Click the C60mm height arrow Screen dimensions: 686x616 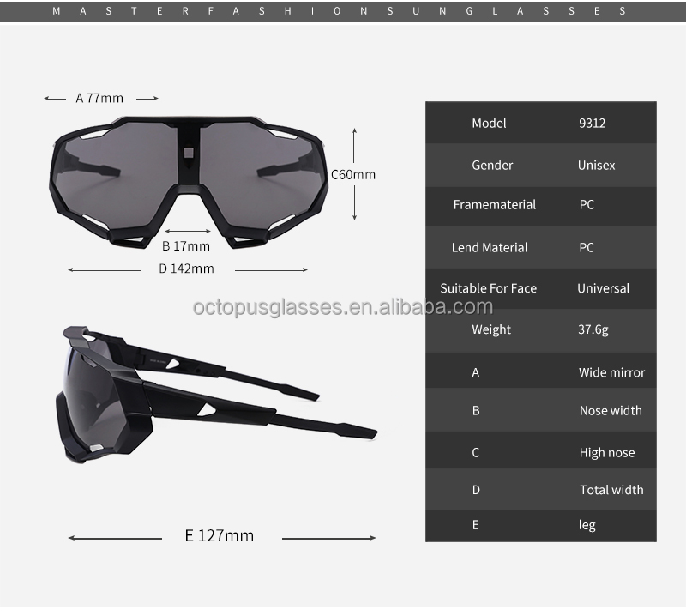(354, 174)
